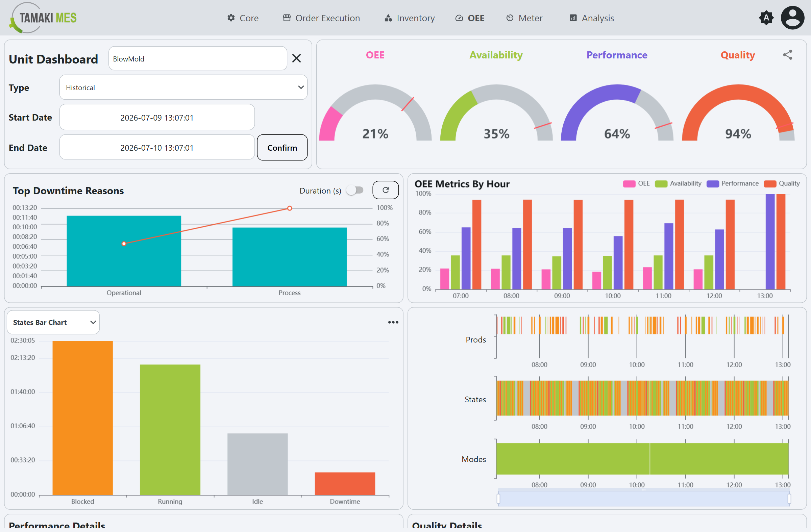Click the Modes timeline bar

tap(642, 458)
